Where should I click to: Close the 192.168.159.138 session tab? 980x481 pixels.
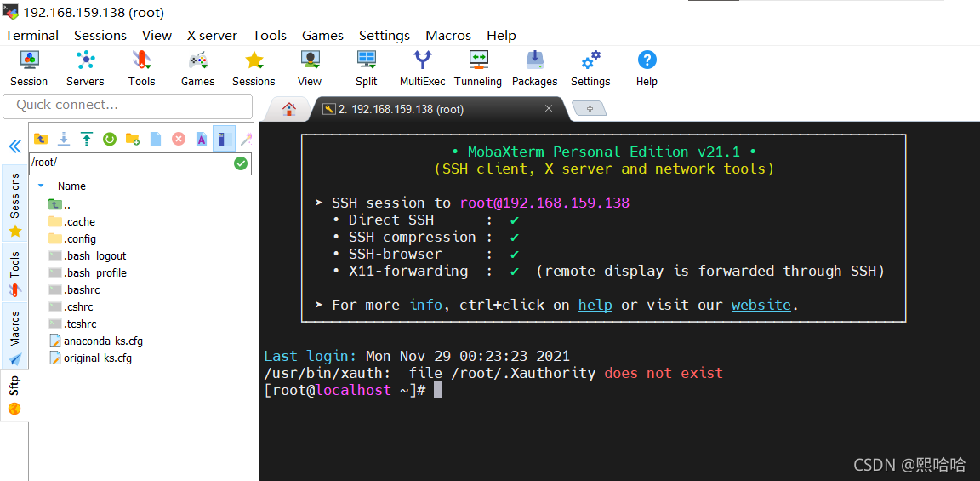(x=549, y=108)
